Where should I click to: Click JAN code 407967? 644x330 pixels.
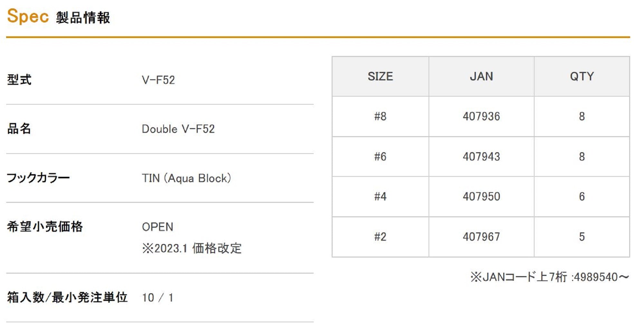(x=481, y=237)
